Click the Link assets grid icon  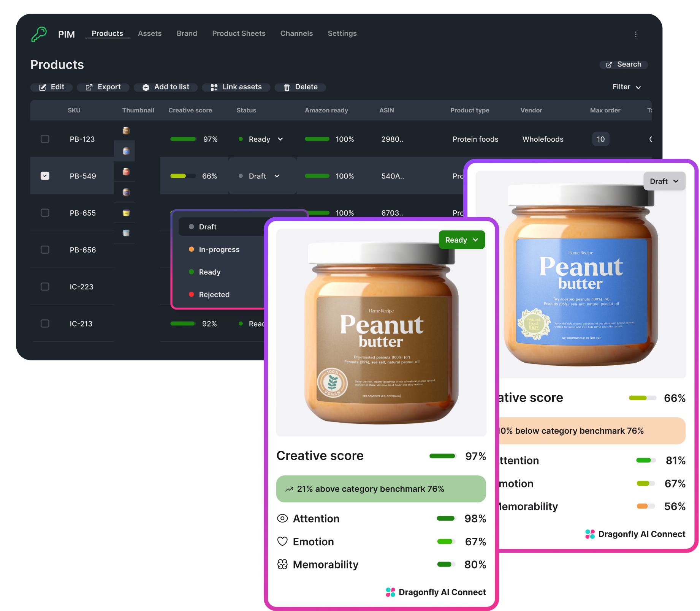[214, 87]
